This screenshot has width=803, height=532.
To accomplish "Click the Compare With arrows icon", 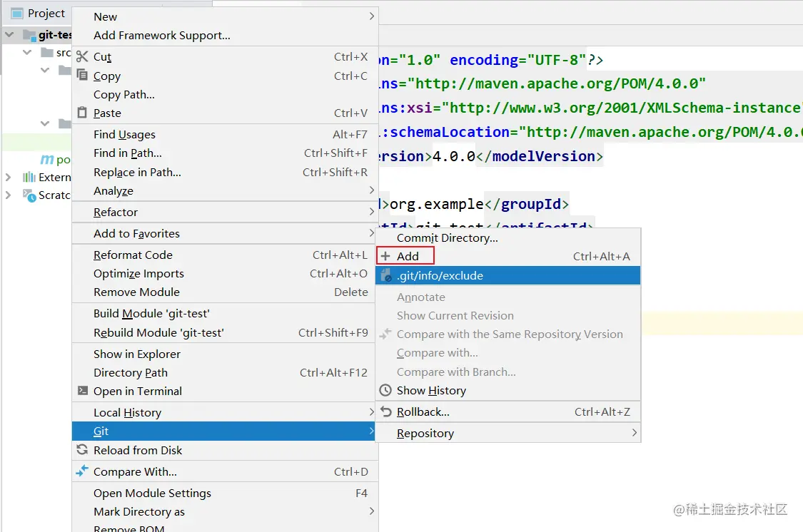I will 82,471.
